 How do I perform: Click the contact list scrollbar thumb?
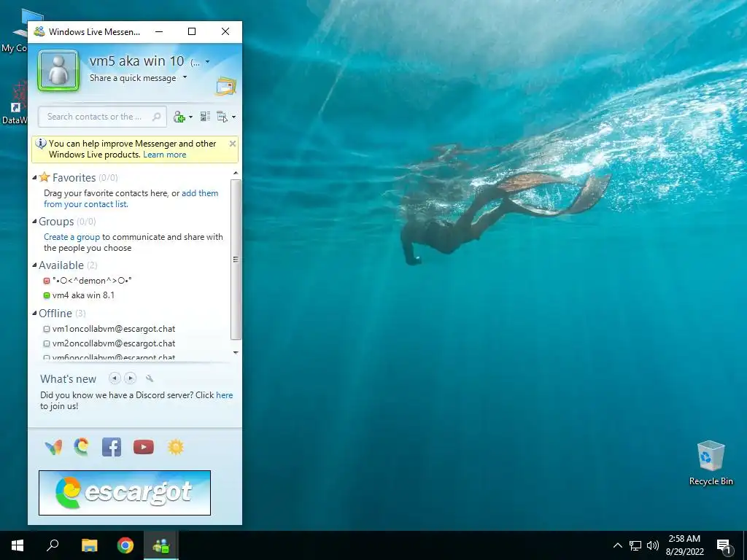[x=236, y=260]
